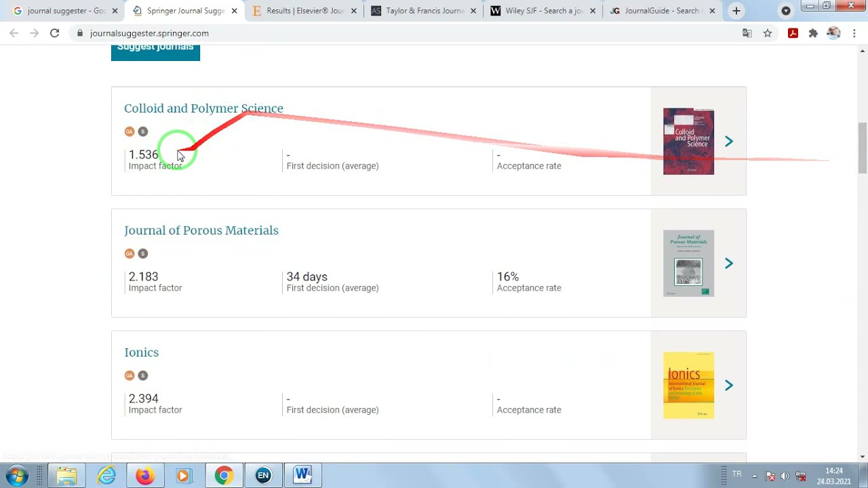Go back to previous page
Image resolution: width=868 pixels, height=488 pixels.
(14, 33)
